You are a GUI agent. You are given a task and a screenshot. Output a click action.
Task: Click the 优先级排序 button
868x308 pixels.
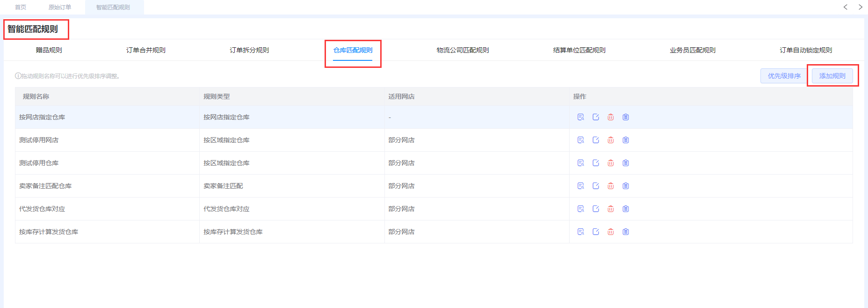[x=784, y=76]
